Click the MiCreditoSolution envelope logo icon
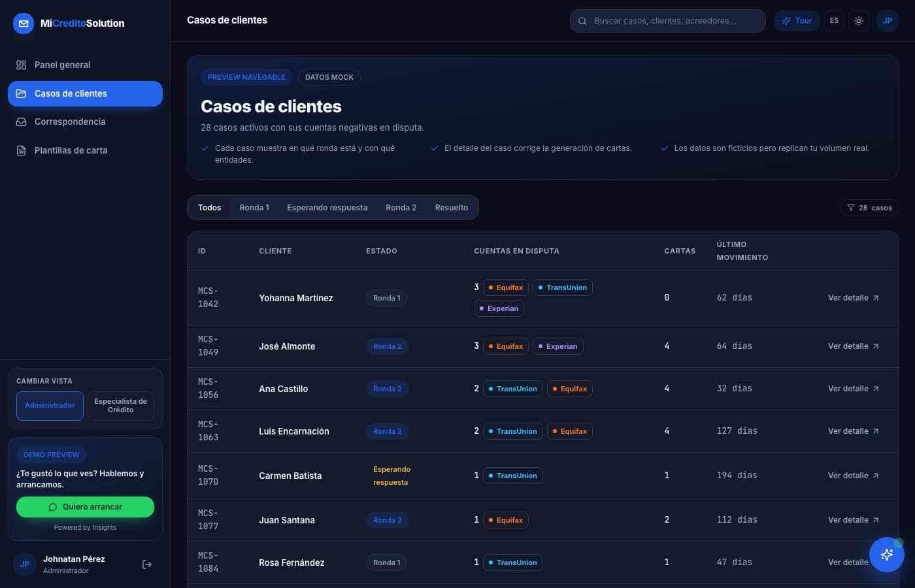Viewport: 915px width, 588px height. 24,24
